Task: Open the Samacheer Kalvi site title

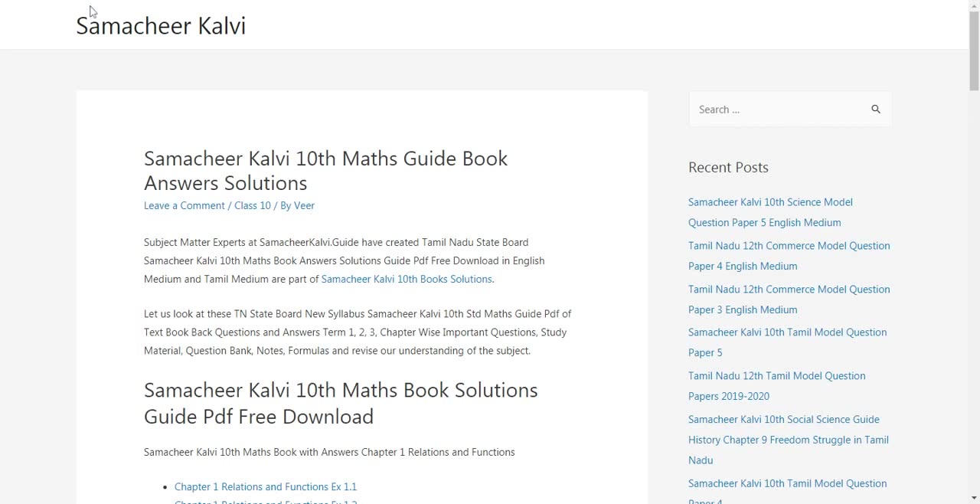Action: pos(161,25)
